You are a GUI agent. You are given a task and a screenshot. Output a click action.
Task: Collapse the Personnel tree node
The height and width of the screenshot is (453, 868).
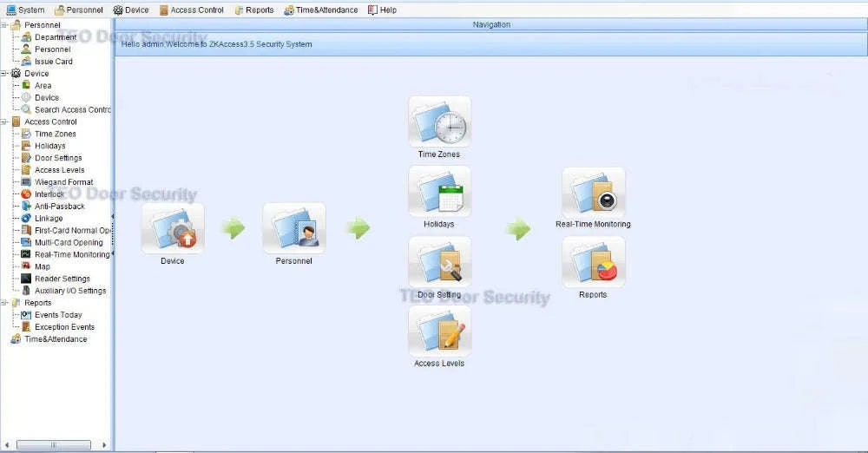[x=4, y=25]
